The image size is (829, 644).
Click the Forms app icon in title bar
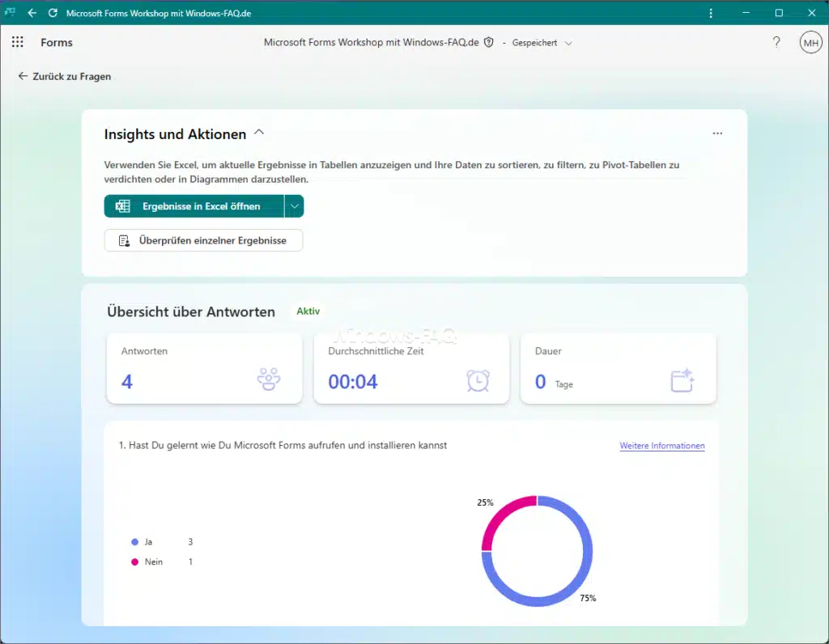(x=10, y=11)
